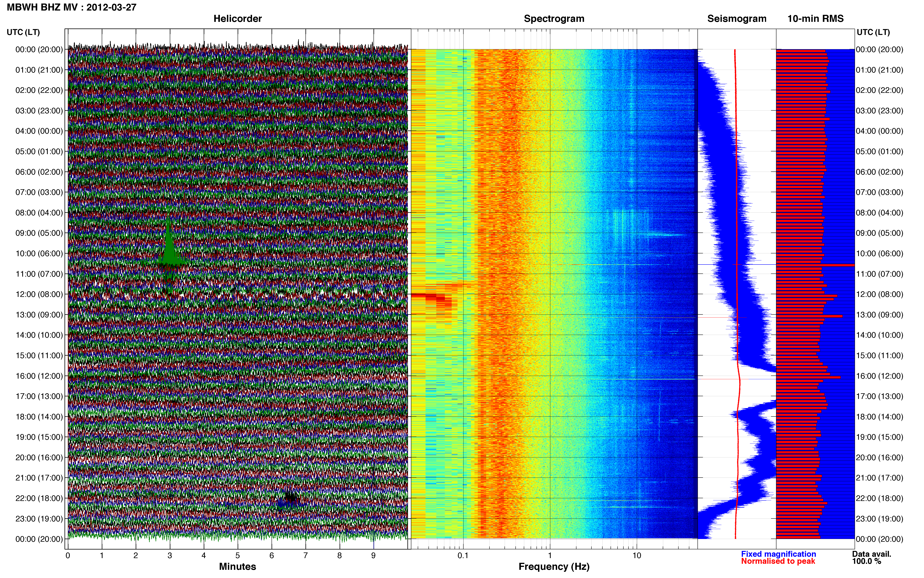
Task: Click left time label 02:00 (22:00)
Action: (x=39, y=90)
